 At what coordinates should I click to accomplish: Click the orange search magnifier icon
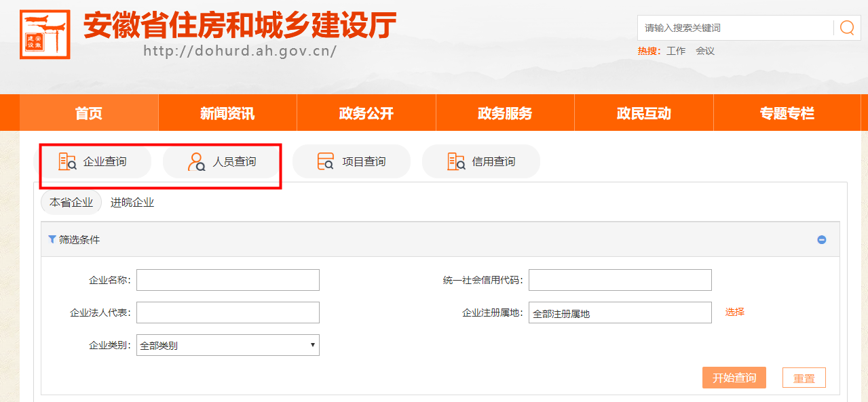coord(847,28)
